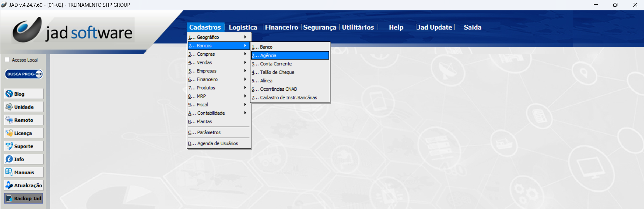
Task: Click the Info icon in sidebar
Action: click(x=9, y=159)
